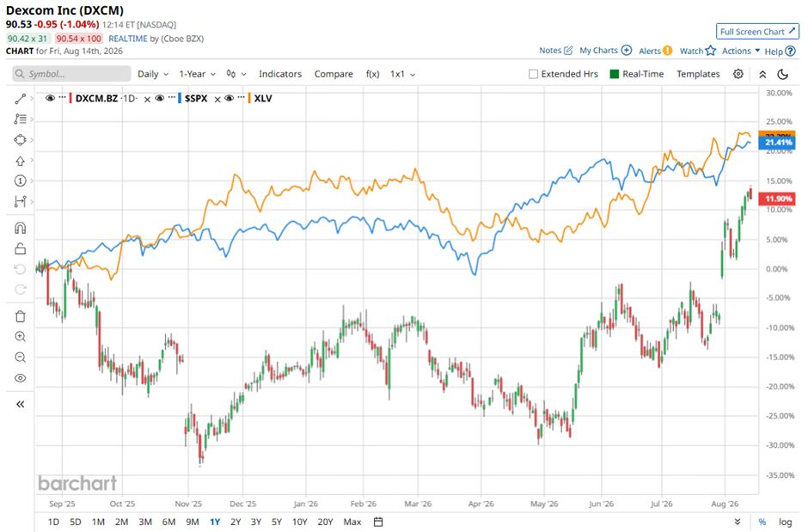The height and width of the screenshot is (532, 808).
Task: Expand the Actions dropdown
Action: click(x=741, y=51)
